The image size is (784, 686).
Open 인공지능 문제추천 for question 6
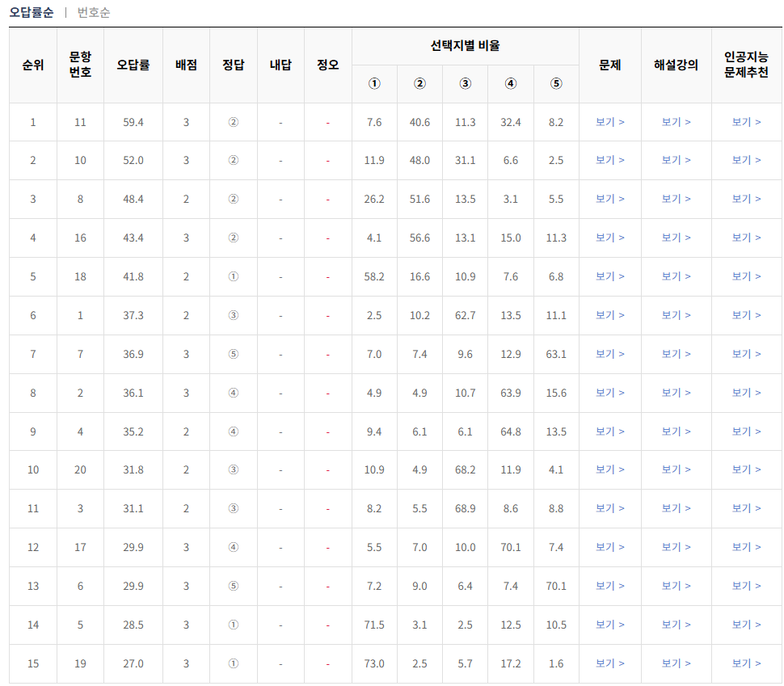click(746, 586)
